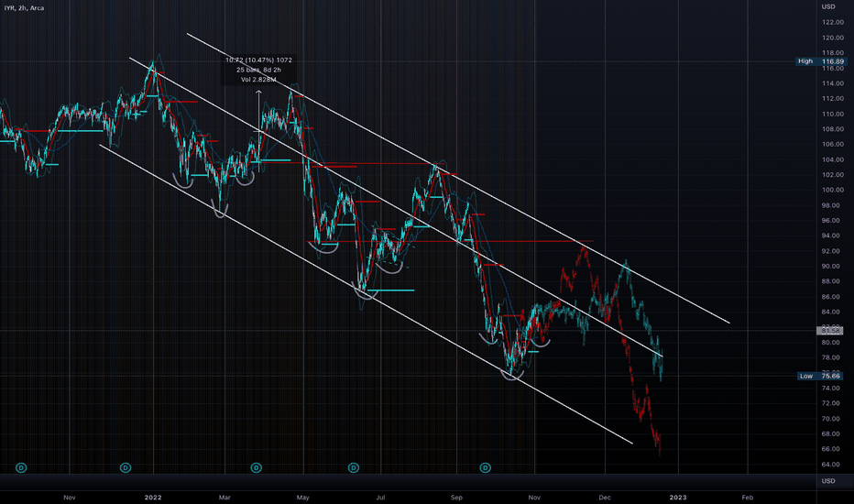Click the 68.00 price scale value
Viewport: 854px width, 504px height.
click(833, 433)
